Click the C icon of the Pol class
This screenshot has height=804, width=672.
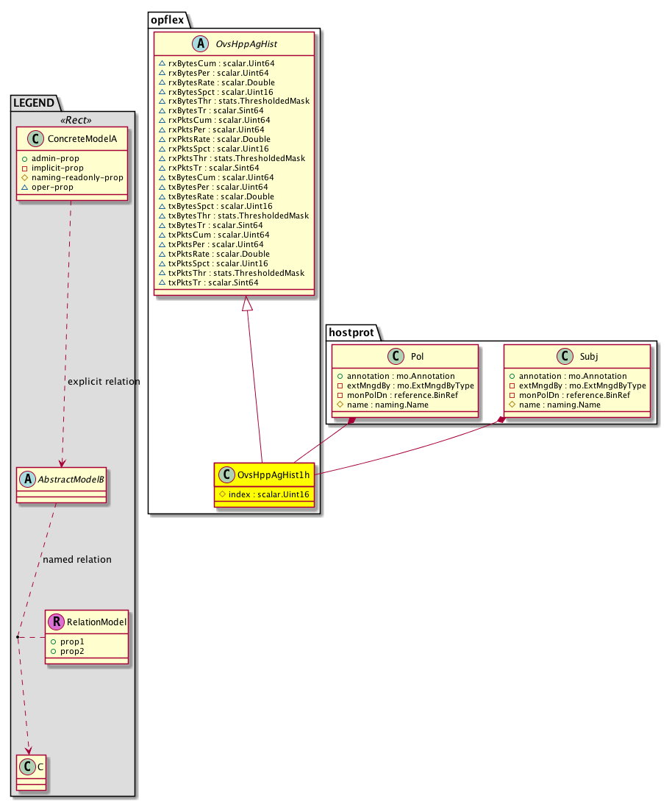(x=395, y=357)
